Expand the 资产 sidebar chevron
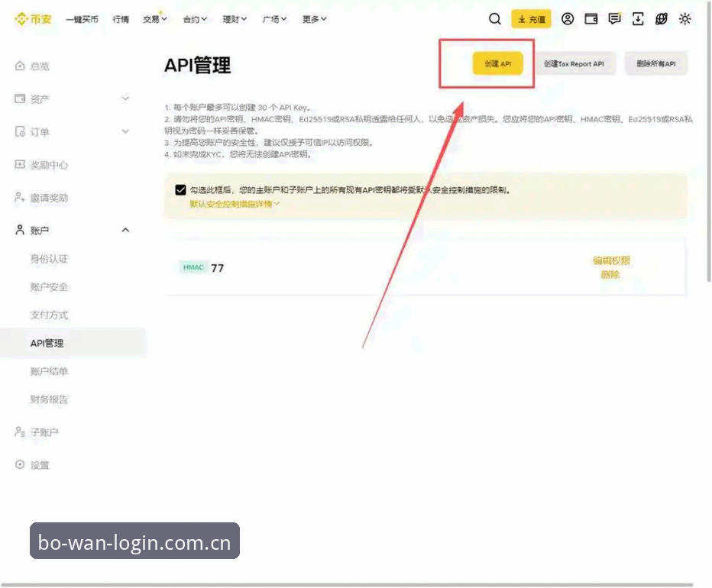The width and height of the screenshot is (712, 588). click(x=125, y=99)
